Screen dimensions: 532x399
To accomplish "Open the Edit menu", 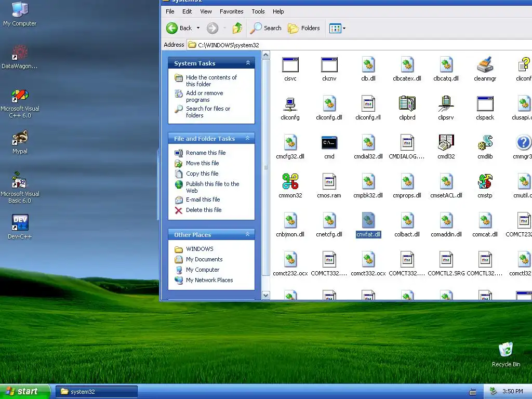I will [187, 11].
